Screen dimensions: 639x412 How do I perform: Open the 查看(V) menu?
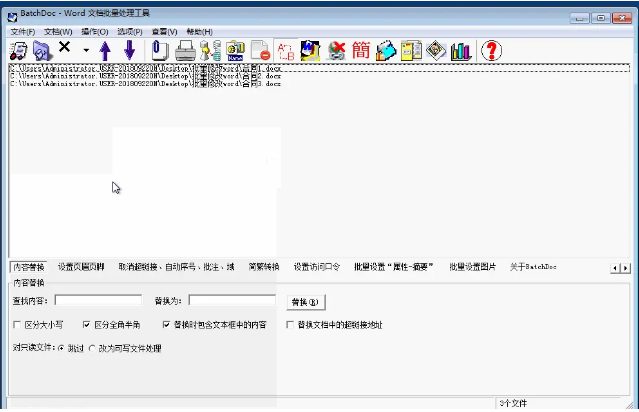(x=164, y=32)
